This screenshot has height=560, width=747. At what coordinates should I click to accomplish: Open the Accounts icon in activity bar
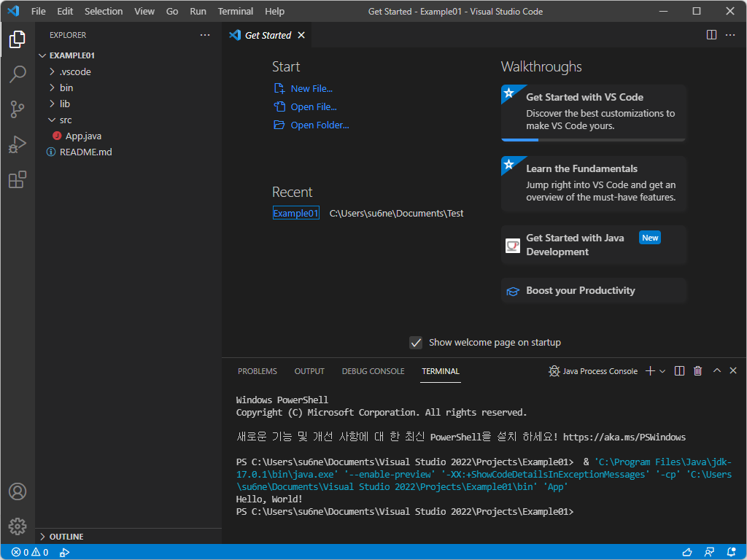click(18, 491)
